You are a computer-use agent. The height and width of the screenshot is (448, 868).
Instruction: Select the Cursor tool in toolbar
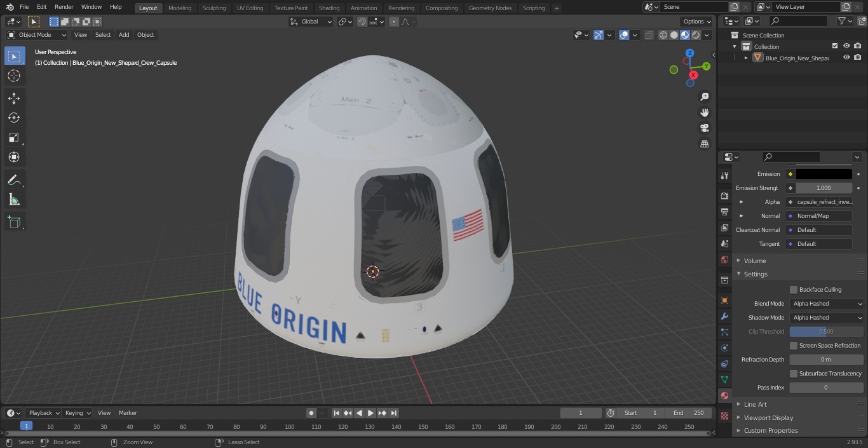14,76
